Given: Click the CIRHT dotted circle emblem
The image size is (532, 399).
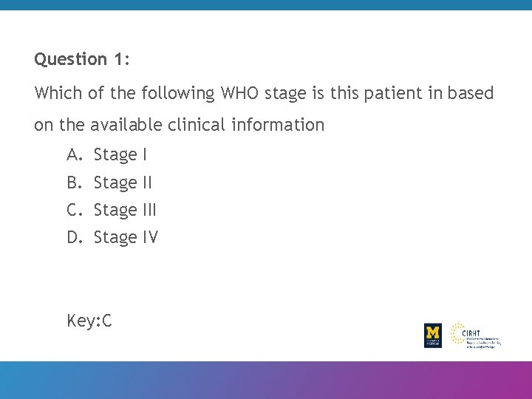Looking at the screenshot, I should [x=457, y=333].
